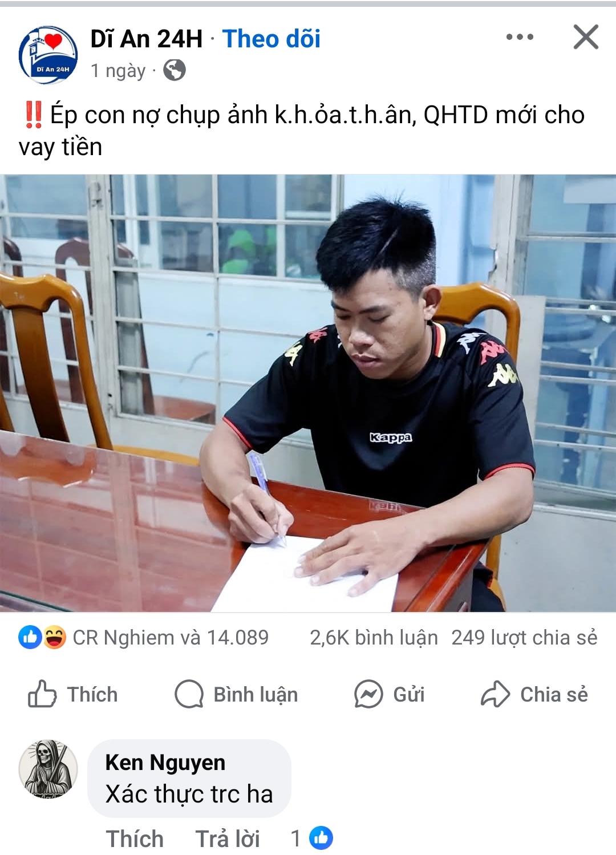Open Ken Nguyen's skeleton profile picture
616x855 pixels.
coord(48,769)
